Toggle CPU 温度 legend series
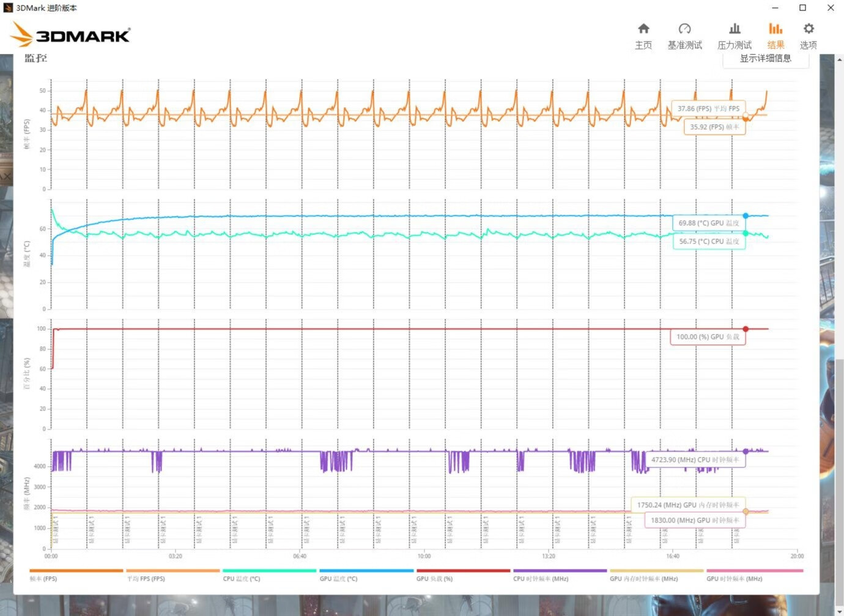Image resolution: width=844 pixels, height=616 pixels. coord(269,574)
